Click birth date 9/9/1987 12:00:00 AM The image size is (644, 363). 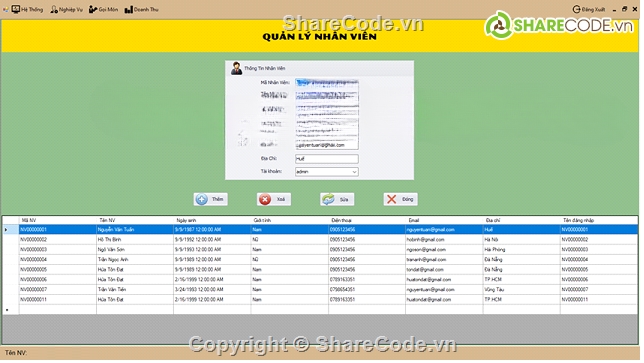click(x=213, y=231)
